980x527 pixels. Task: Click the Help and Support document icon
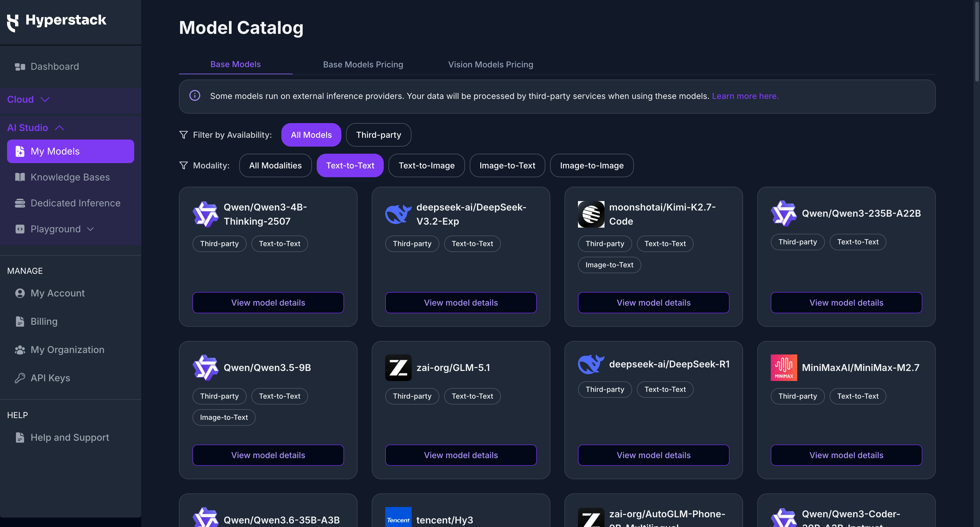click(x=20, y=437)
